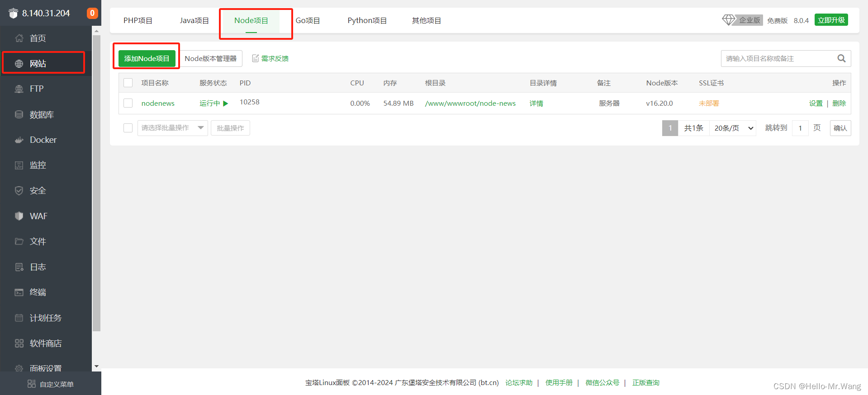This screenshot has height=395, width=868.
Task: Click the calendar icon beside 计划任务
Action: point(19,318)
